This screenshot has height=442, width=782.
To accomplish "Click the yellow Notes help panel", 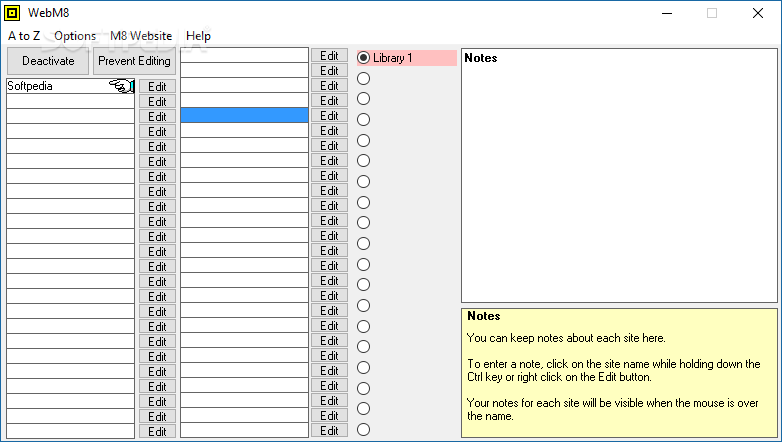I will 619,373.
